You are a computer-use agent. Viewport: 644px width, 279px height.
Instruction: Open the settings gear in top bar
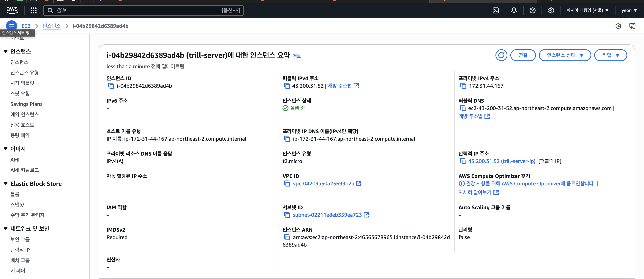[551, 10]
